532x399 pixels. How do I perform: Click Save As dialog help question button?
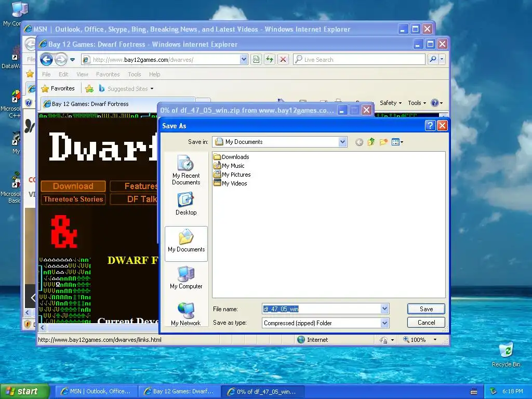pyautogui.click(x=430, y=126)
